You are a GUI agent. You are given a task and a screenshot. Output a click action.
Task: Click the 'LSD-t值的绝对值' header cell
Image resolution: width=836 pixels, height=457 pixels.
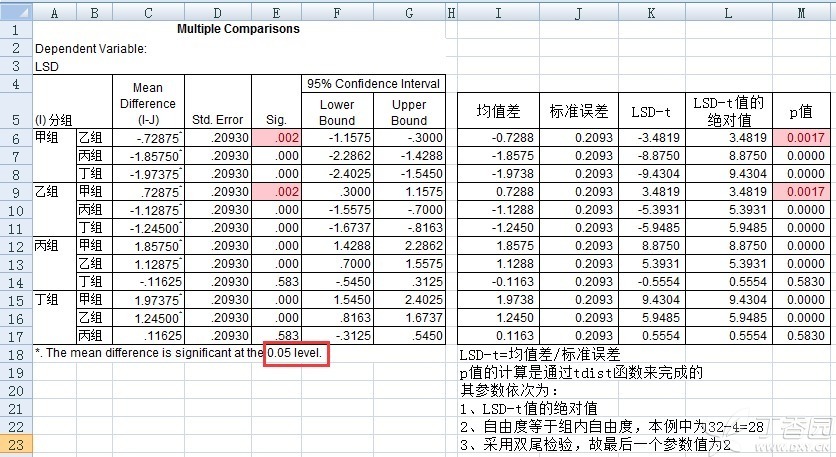pyautogui.click(x=728, y=110)
